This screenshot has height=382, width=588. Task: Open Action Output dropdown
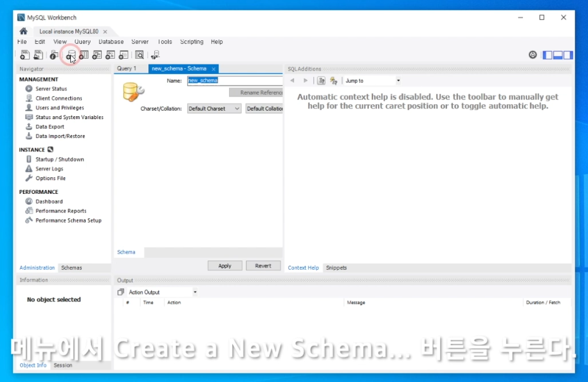[x=162, y=292]
